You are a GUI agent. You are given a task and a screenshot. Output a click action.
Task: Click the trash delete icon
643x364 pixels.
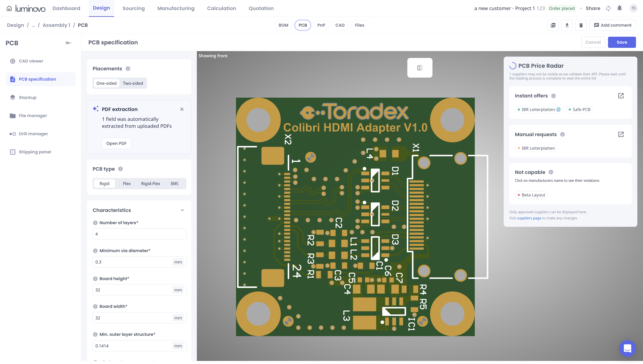pyautogui.click(x=581, y=25)
